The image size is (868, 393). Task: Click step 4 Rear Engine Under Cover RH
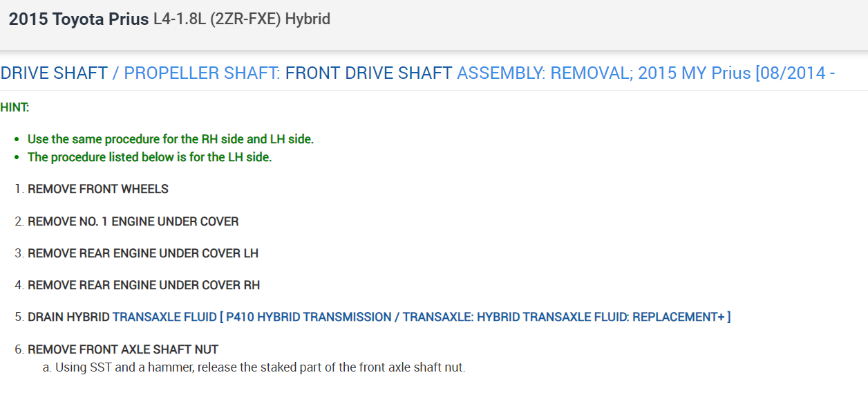(143, 285)
